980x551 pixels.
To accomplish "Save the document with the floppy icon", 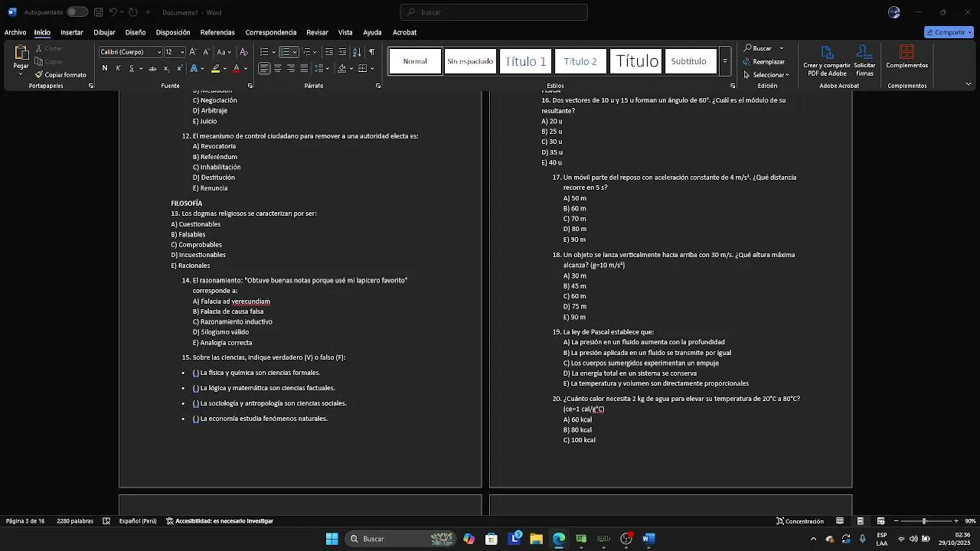I will click(x=98, y=12).
